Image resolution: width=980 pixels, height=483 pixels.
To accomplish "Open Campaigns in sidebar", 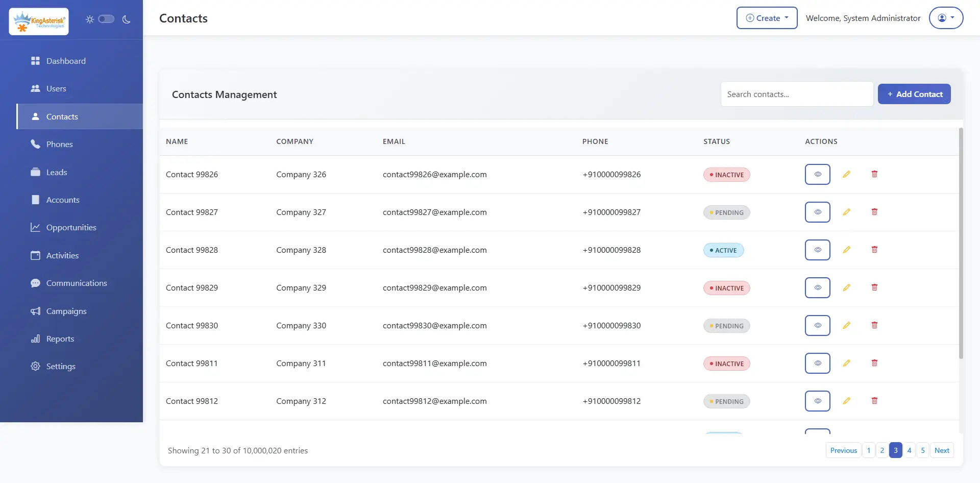I will pos(80,311).
